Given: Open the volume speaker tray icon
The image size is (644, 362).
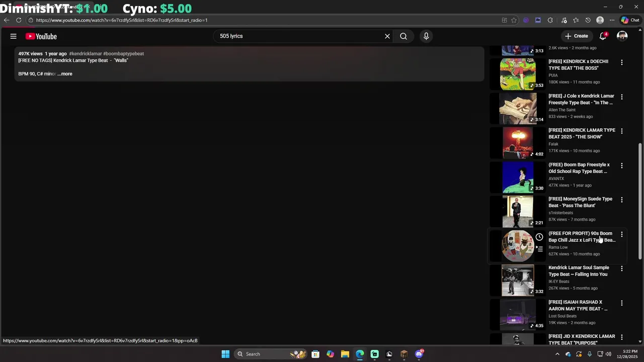Looking at the screenshot, I should click(609, 354).
